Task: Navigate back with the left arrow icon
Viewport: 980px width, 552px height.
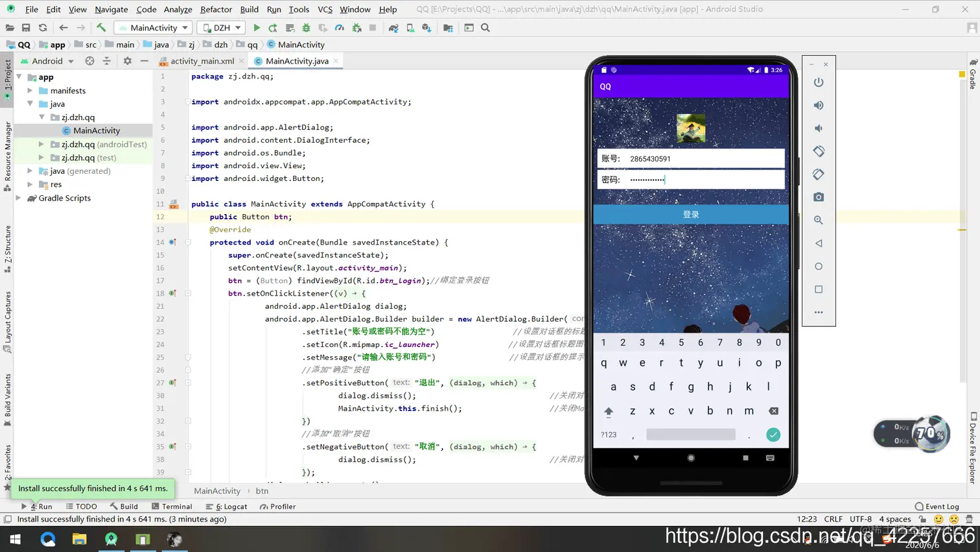Action: pos(63,28)
